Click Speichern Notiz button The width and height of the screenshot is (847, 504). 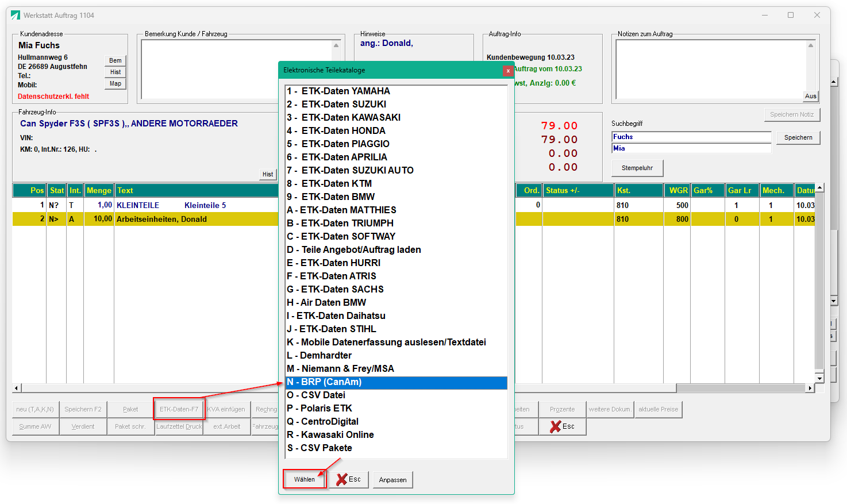pyautogui.click(x=792, y=114)
